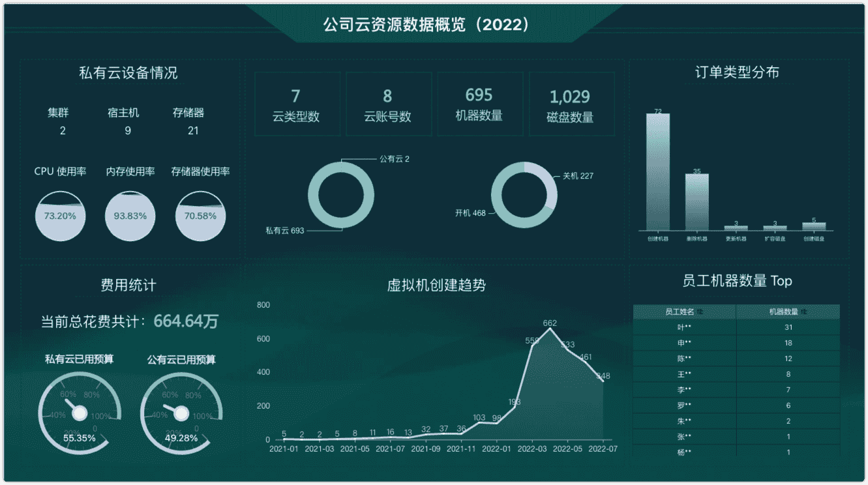Click the 内存使用率 93.83% liquid gauge
This screenshot has height=485, width=868.
pyautogui.click(x=130, y=215)
